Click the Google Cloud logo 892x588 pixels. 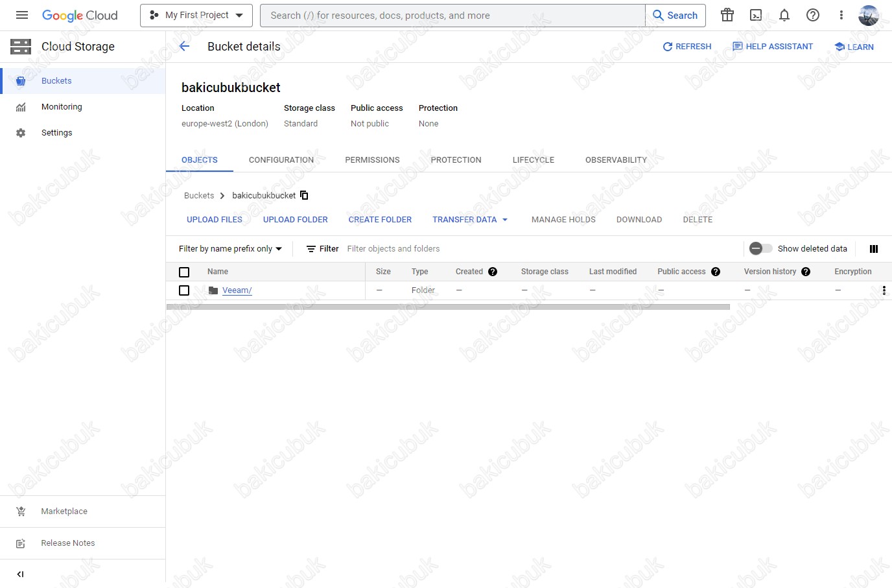click(x=80, y=16)
